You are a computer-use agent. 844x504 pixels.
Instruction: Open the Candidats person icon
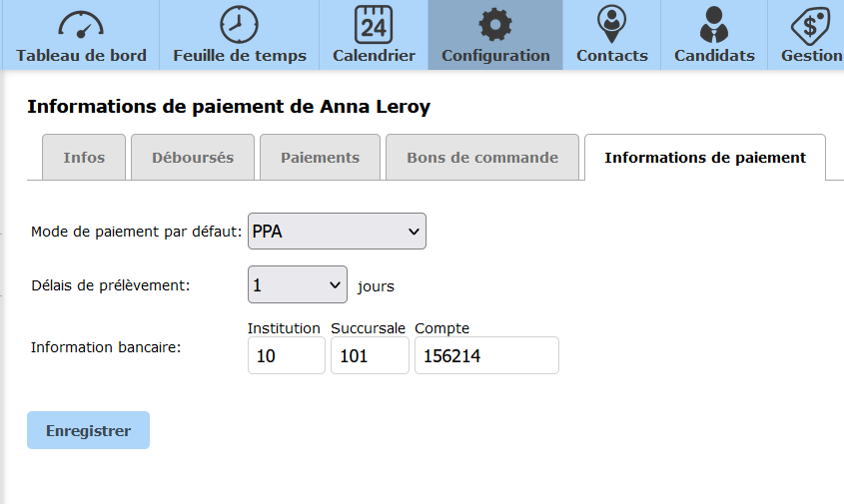coord(714,24)
